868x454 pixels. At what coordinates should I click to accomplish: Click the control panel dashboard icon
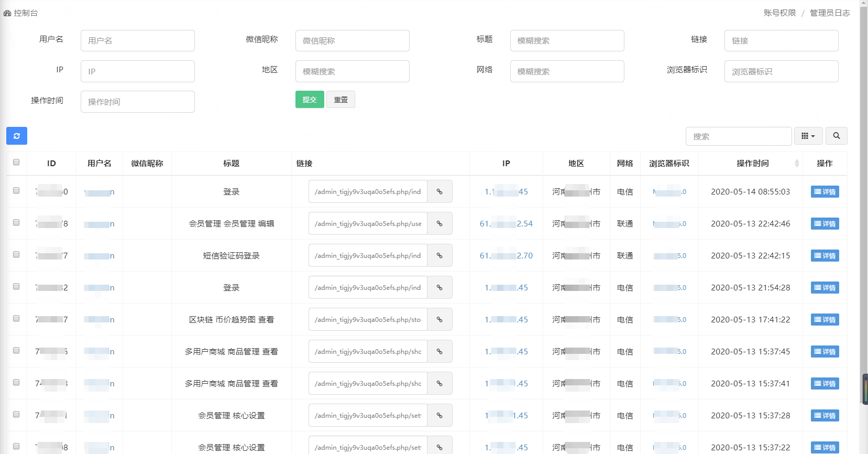[x=7, y=13]
